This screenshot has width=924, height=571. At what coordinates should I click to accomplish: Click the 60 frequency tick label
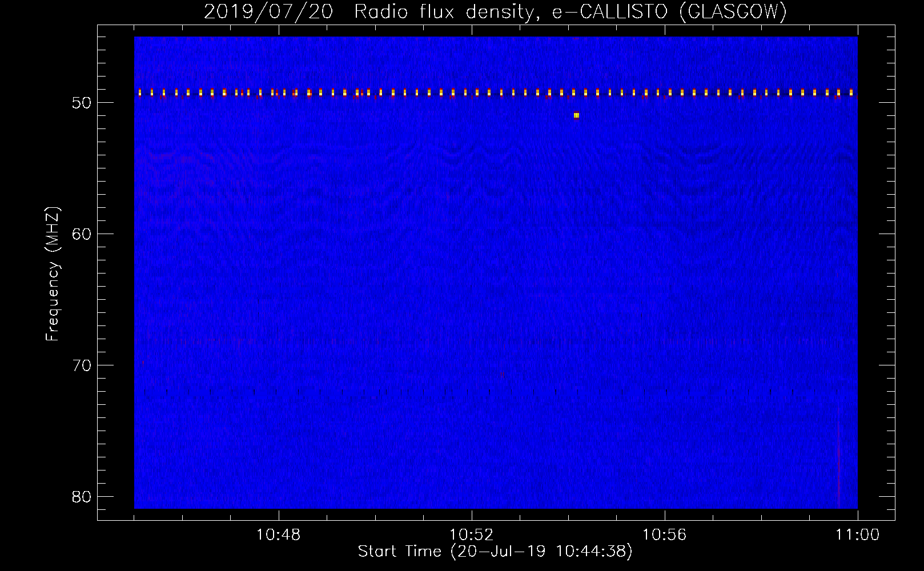[x=82, y=234]
